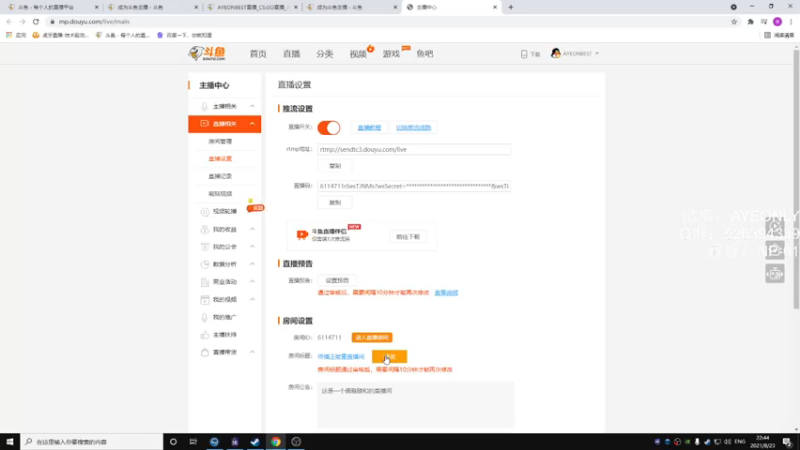Click the Chrome address bar
The image size is (800, 450).
pos(388,21)
